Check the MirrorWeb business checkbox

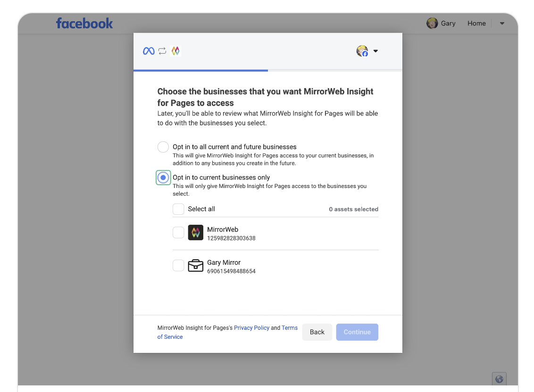pos(178,233)
